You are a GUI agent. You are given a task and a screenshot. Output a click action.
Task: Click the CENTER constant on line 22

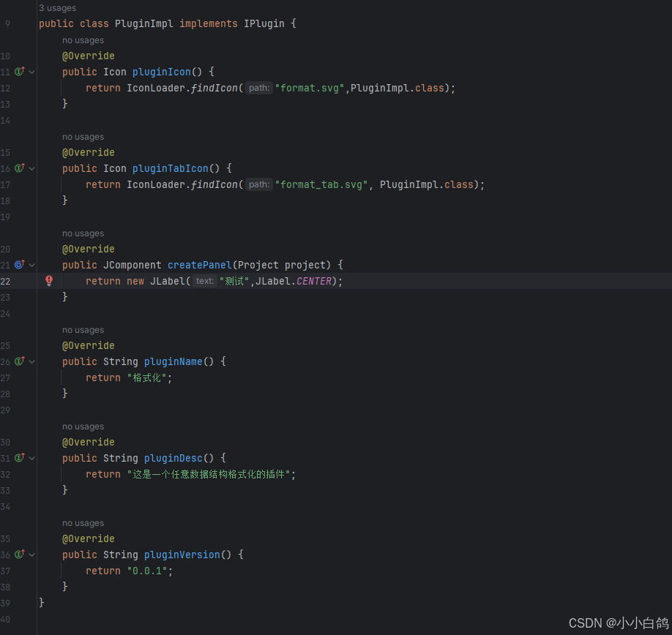point(314,281)
